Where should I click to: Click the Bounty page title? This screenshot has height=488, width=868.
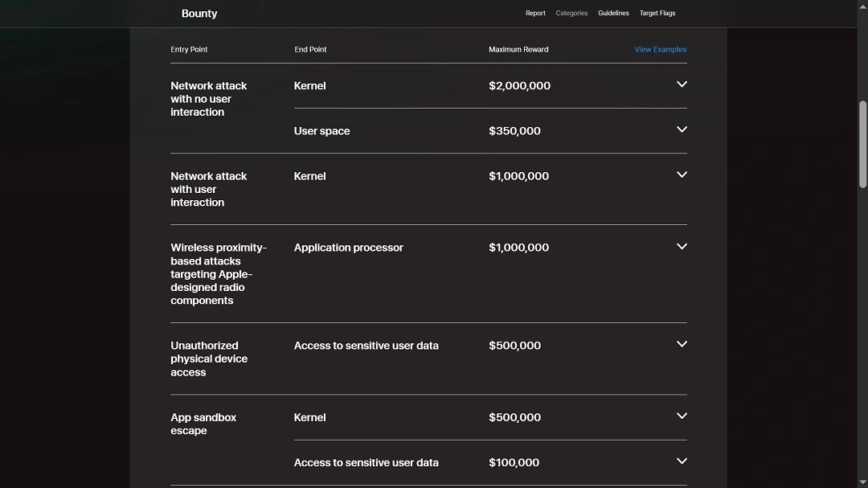(199, 13)
